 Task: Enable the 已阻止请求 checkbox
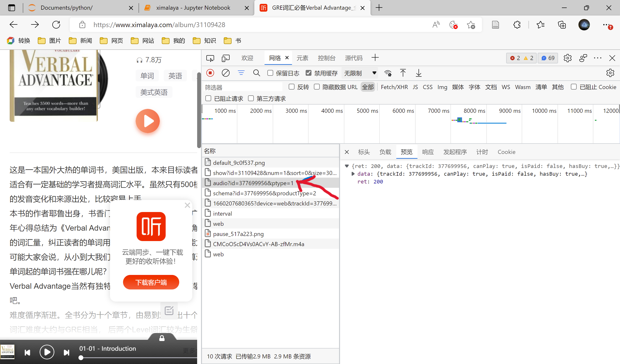click(208, 98)
